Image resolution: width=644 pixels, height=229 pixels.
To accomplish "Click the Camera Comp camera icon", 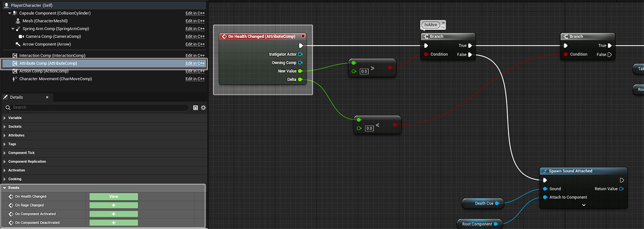I will tap(21, 37).
